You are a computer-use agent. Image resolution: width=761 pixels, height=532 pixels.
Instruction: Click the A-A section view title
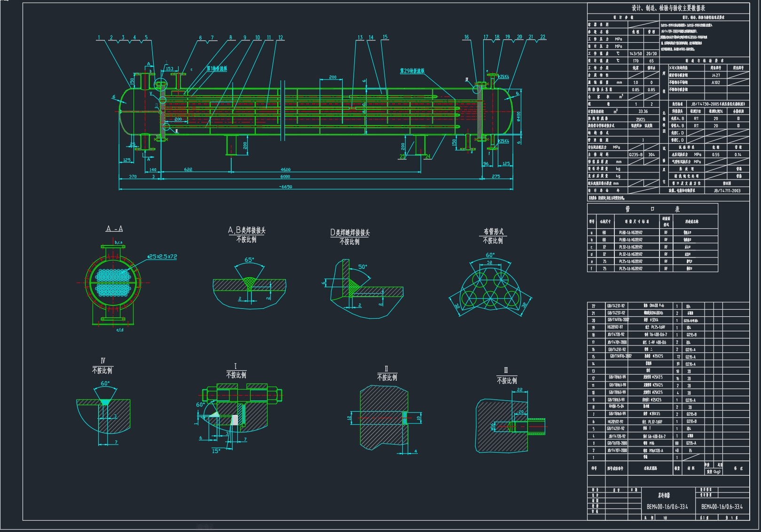click(114, 229)
